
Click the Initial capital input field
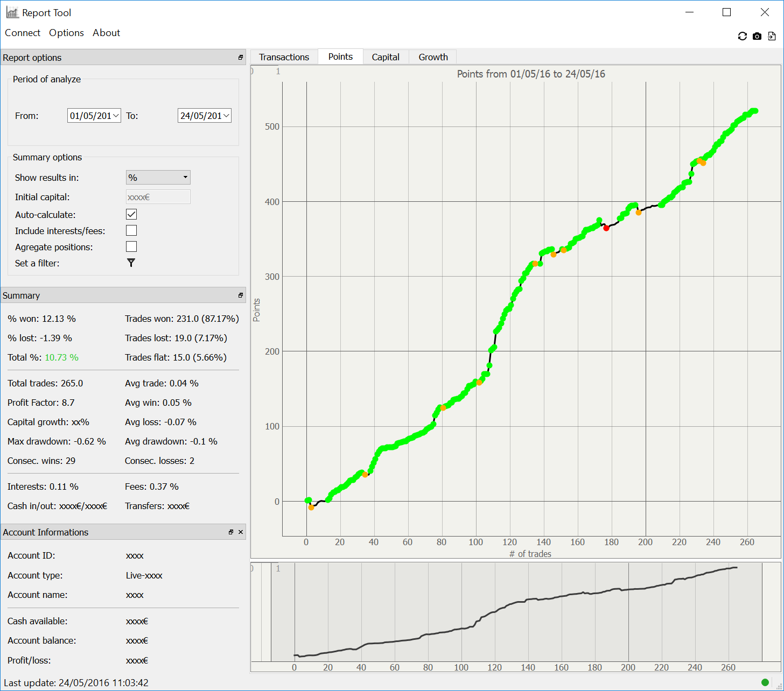(x=158, y=197)
